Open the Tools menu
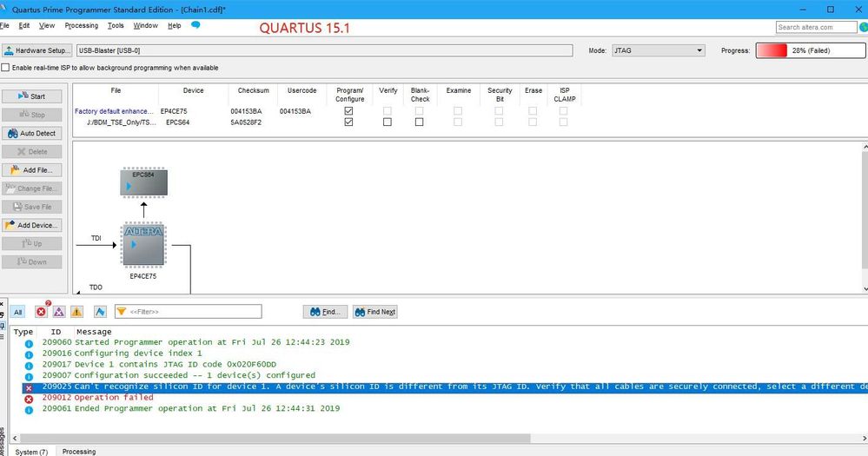Image resolution: width=868 pixels, height=456 pixels. (116, 25)
